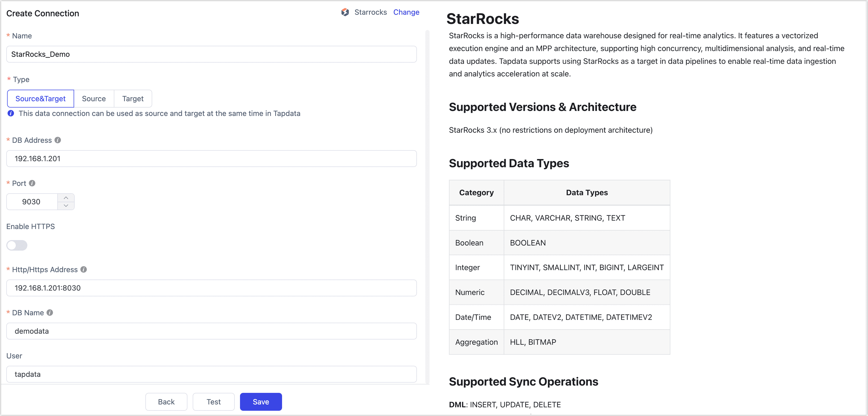The height and width of the screenshot is (416, 868).
Task: Click the Test button
Action: (213, 402)
